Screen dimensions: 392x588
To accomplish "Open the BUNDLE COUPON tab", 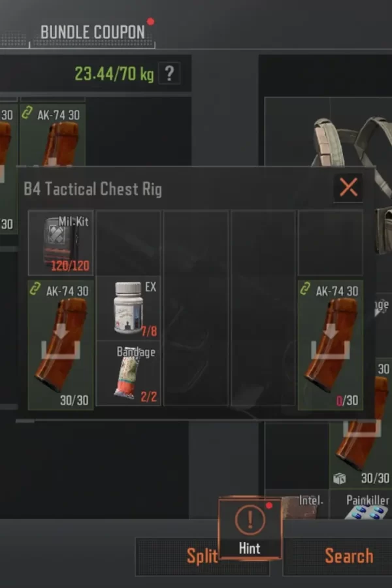I will [x=92, y=32].
